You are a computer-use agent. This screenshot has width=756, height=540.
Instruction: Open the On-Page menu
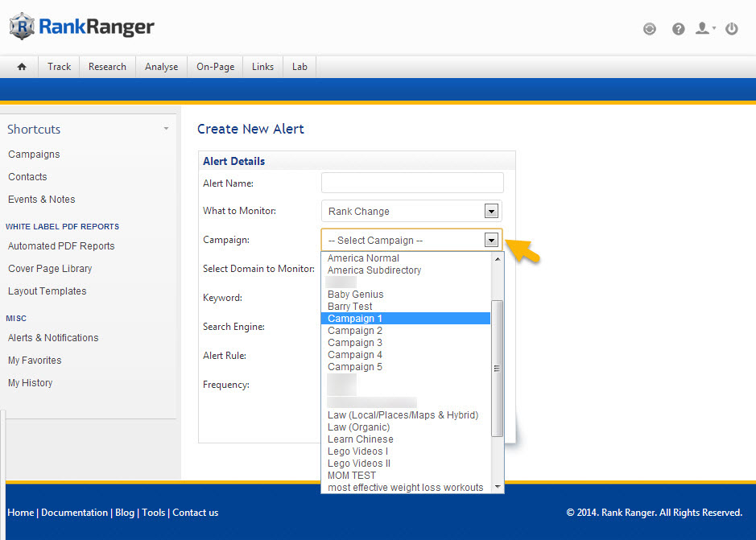(215, 67)
